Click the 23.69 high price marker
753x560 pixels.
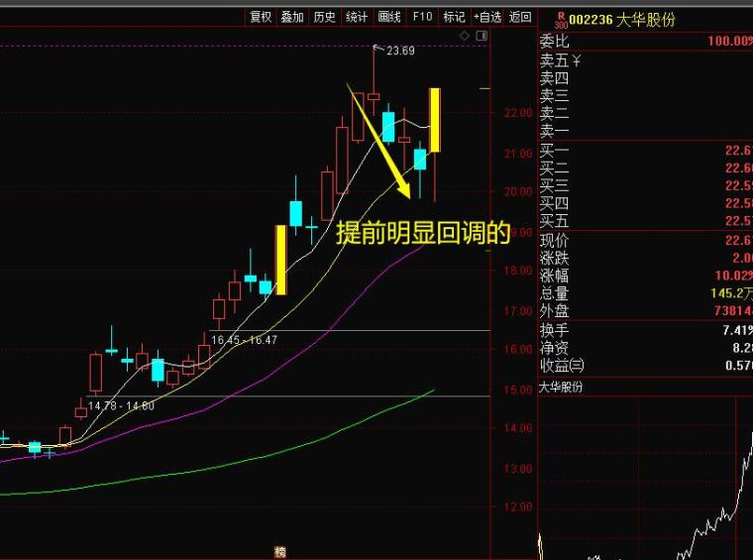(x=400, y=51)
